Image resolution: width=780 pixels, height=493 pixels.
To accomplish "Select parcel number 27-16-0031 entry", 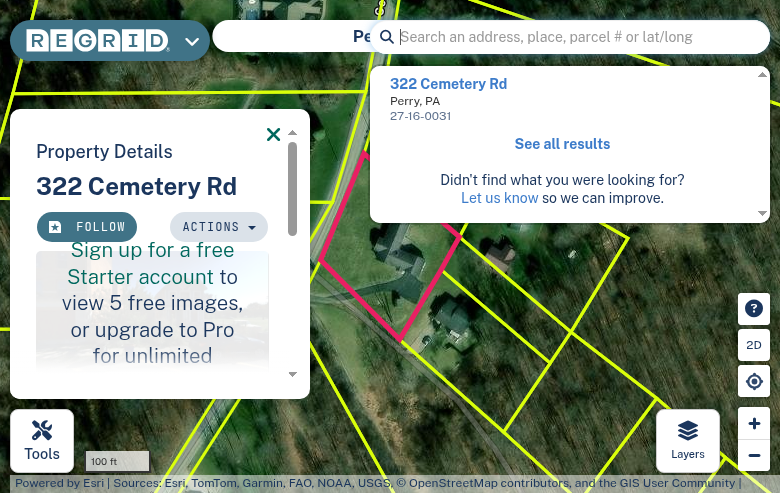I will point(420,116).
